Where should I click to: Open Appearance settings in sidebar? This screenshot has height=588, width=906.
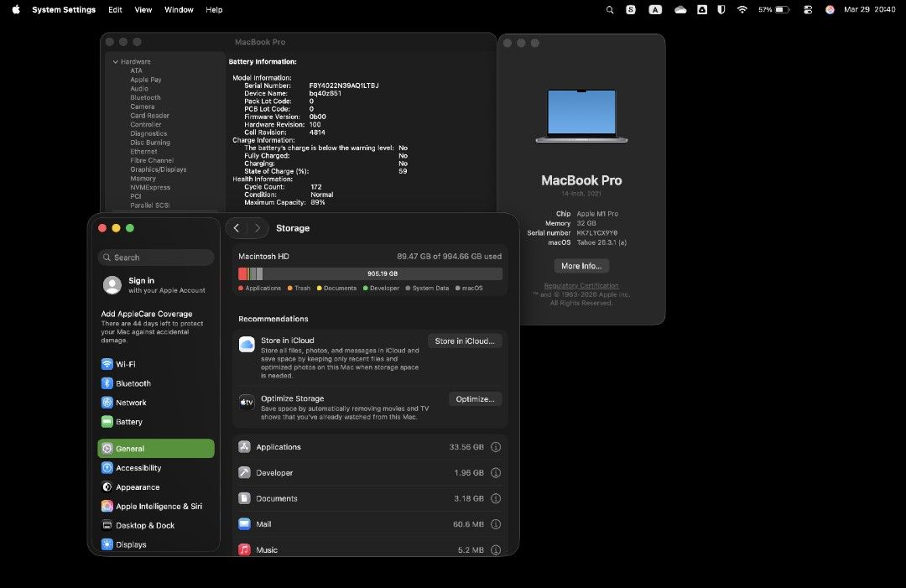156,487
